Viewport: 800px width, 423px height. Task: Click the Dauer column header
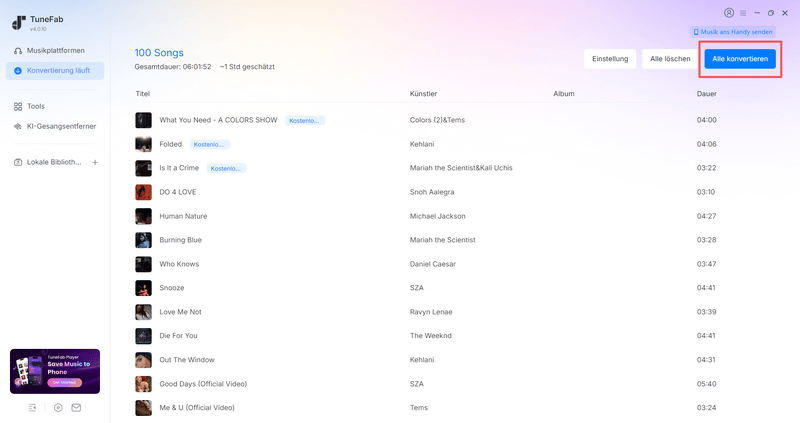click(x=707, y=94)
